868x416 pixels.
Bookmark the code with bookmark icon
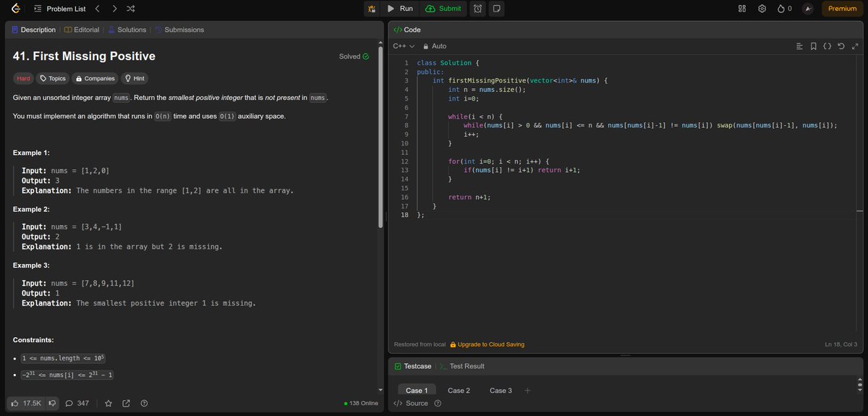coord(814,46)
